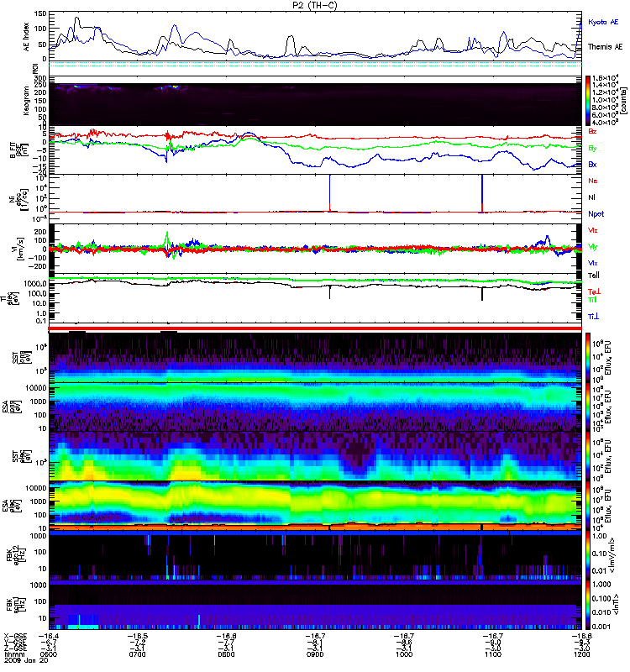Viewport: 630px width, 672px height.
Task: Click the density spike just before 1100
Action: [x=482, y=193]
